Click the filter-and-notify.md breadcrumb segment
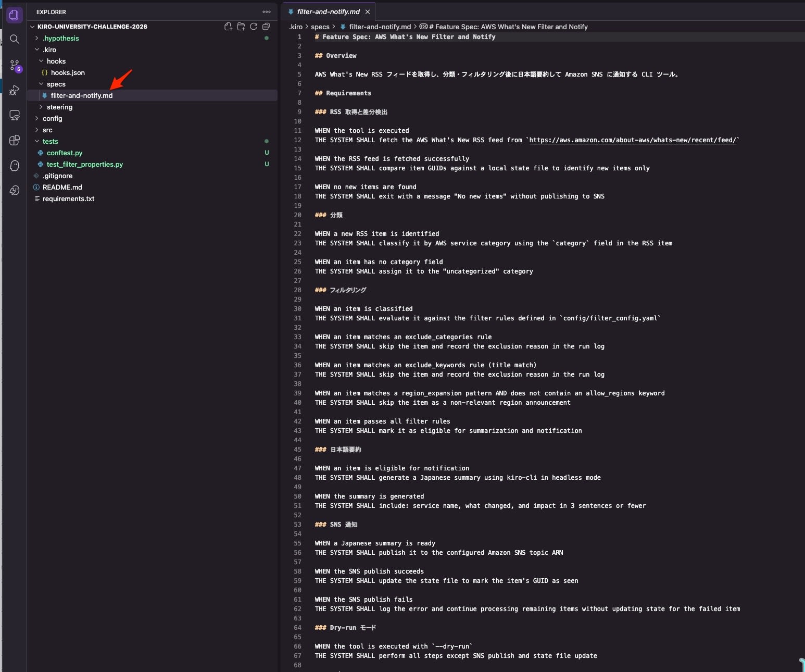The height and width of the screenshot is (672, 805). pyautogui.click(x=380, y=27)
